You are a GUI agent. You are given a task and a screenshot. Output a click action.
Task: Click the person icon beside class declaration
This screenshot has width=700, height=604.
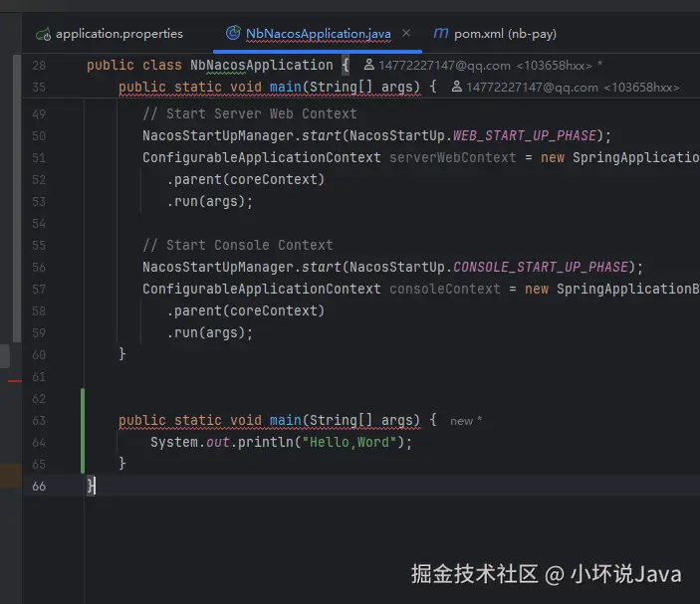pyautogui.click(x=368, y=65)
